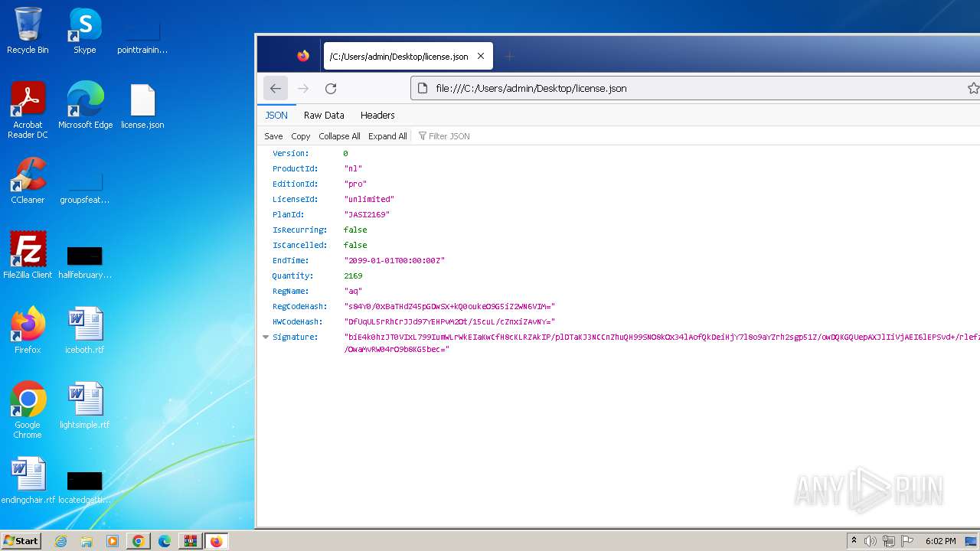The width and height of the screenshot is (980, 551).
Task: Select the groupsfeat desktop file
Action: tap(85, 186)
